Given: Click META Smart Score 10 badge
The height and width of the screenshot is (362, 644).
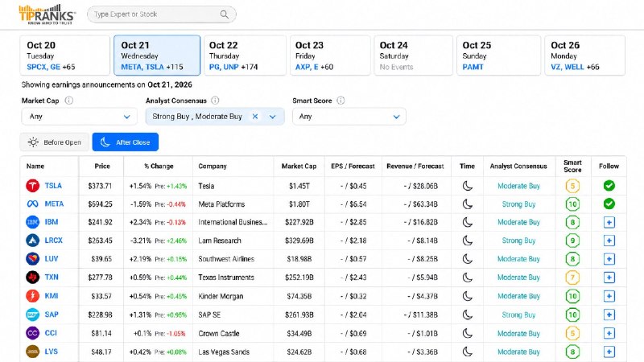Looking at the screenshot, I should pyautogui.click(x=572, y=204).
